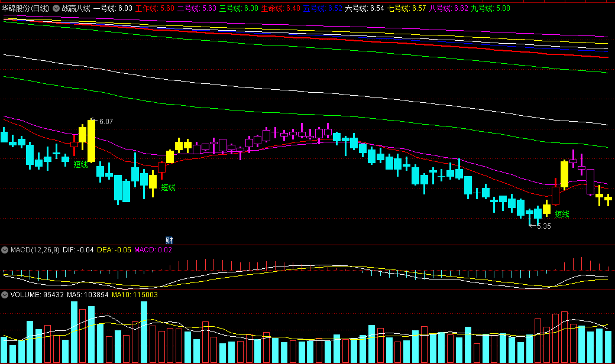Open the dropdown circle beside 华锦股份(日线)

coord(56,8)
